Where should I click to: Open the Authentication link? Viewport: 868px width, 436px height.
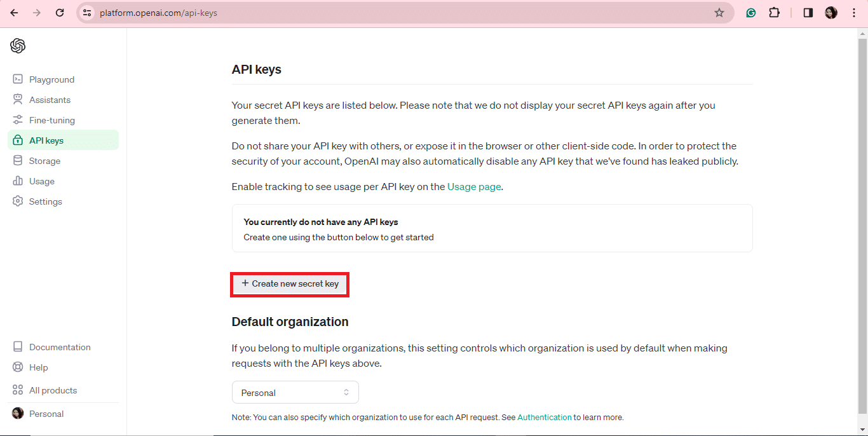(544, 417)
